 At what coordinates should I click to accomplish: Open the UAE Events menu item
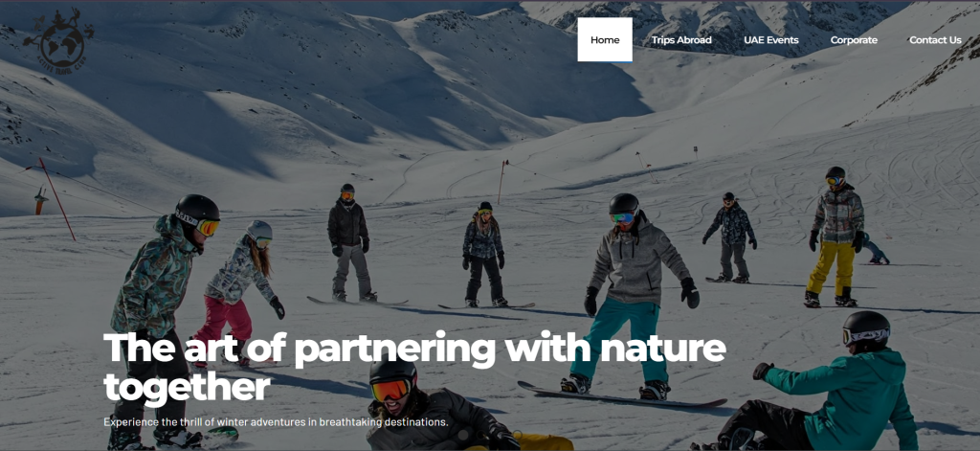point(770,40)
